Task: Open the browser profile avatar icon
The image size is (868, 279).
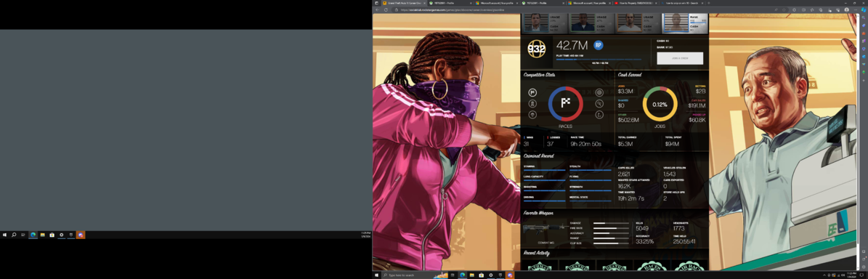Action: (846, 9)
